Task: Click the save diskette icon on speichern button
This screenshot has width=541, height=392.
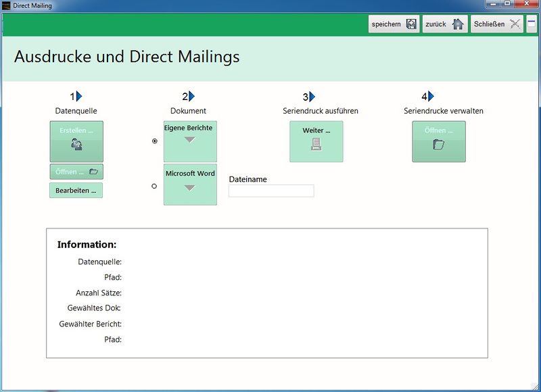Action: [412, 24]
